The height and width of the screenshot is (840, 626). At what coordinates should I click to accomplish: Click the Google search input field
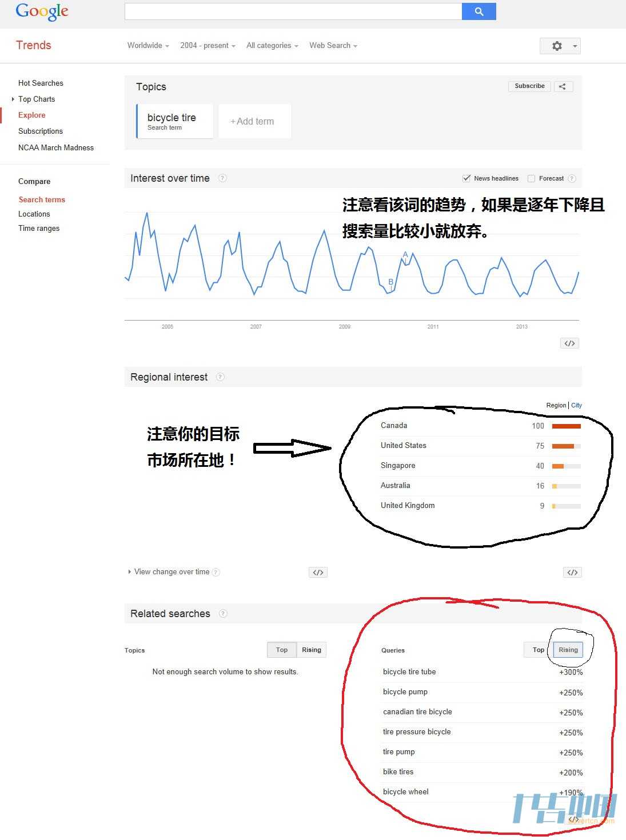pos(293,11)
